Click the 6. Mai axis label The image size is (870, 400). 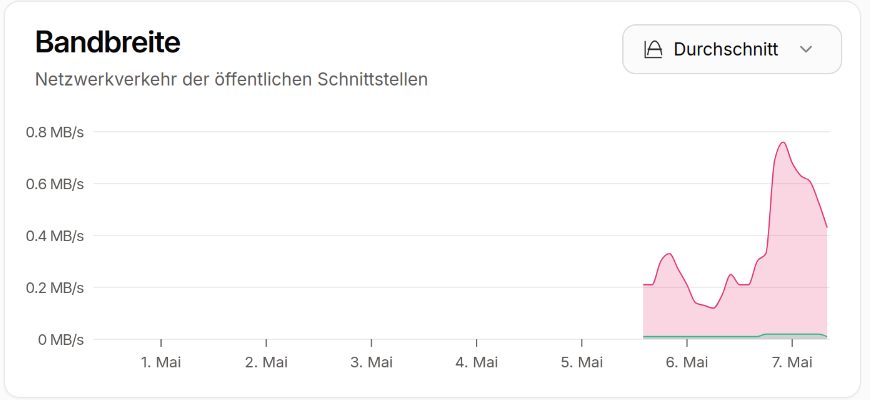[686, 363]
